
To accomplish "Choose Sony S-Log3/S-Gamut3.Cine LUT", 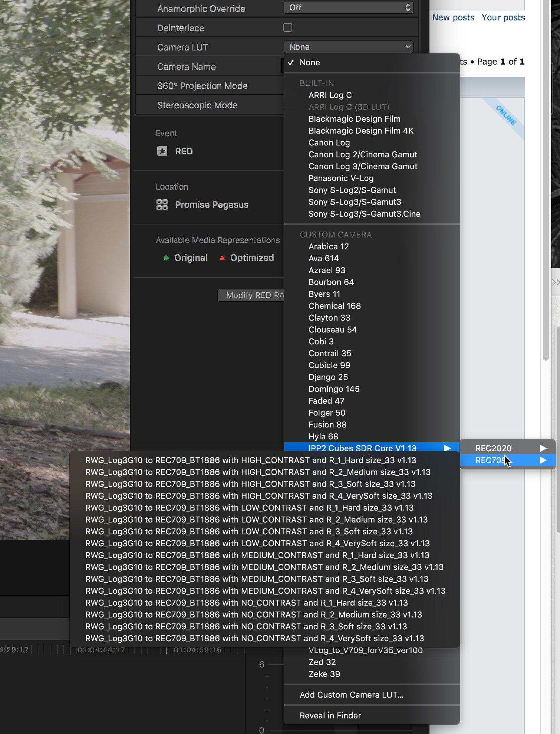I will point(364,214).
